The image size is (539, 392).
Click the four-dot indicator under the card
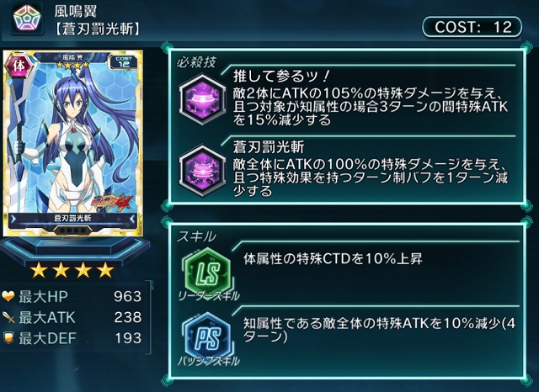pos(72,230)
